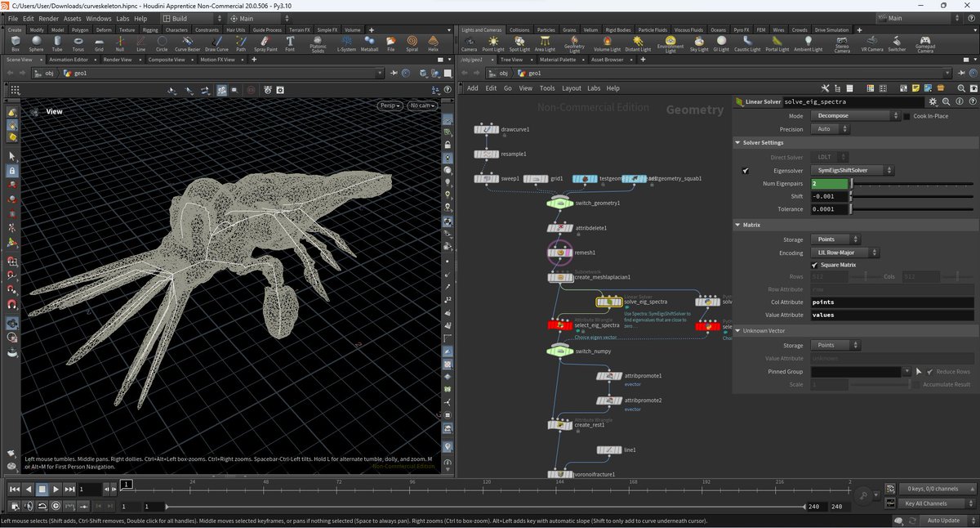Select the remesh1 node

tap(560, 253)
